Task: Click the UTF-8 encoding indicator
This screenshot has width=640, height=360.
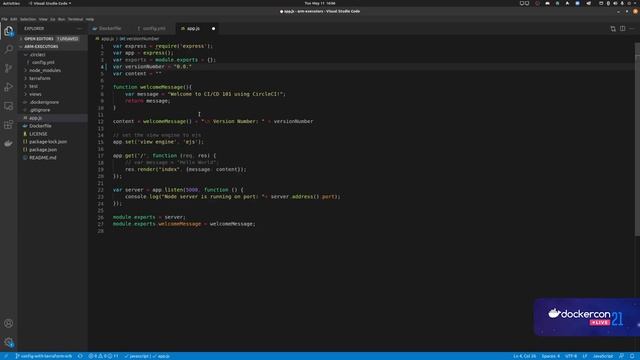Action: coord(571,356)
